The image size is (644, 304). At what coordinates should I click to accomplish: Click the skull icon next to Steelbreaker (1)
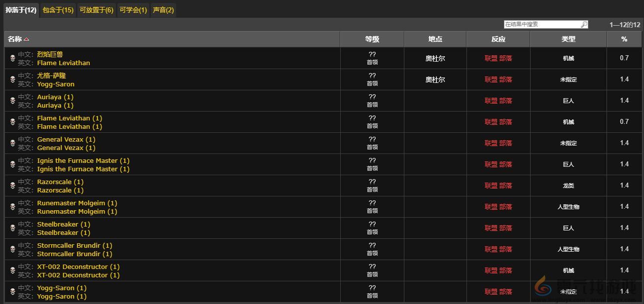click(13, 228)
